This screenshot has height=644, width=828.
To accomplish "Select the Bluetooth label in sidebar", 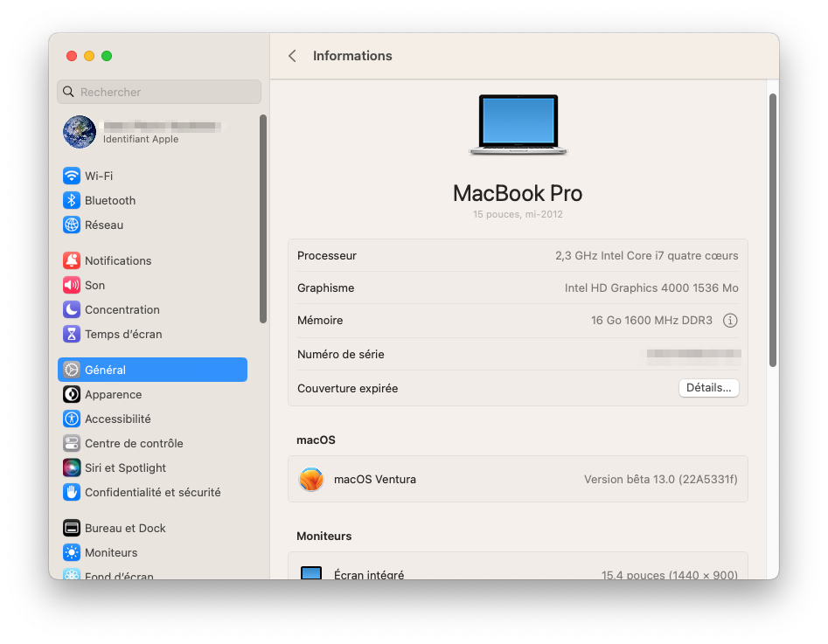I will 110,201.
